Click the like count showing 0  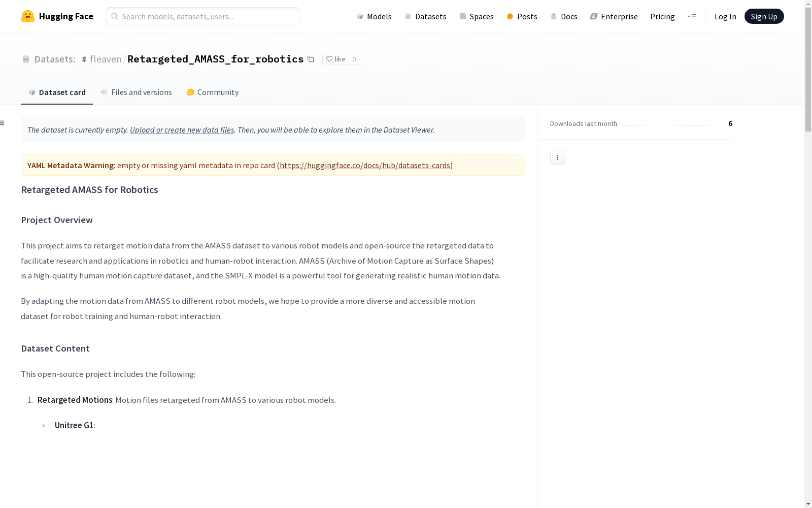(354, 59)
